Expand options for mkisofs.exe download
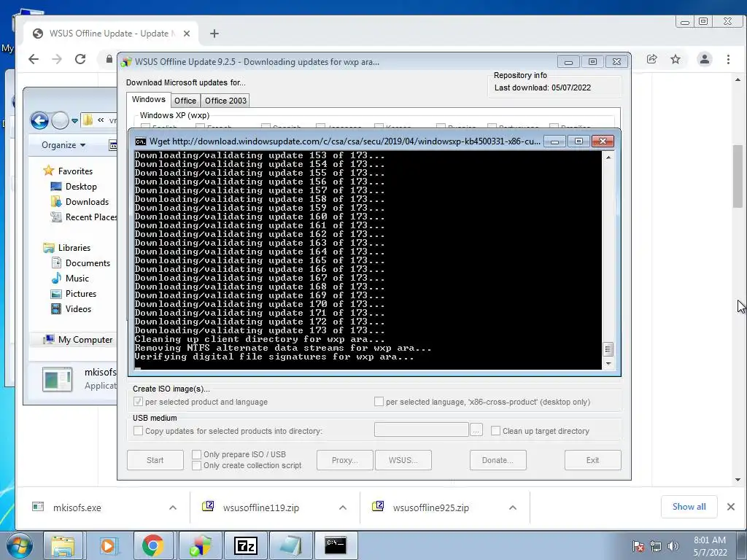Screen dimensions: 747x560 pos(173,507)
